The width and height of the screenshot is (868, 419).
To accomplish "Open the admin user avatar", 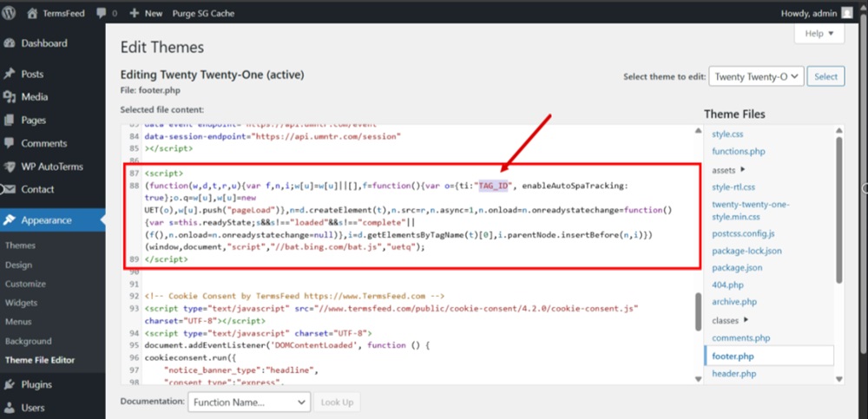I will [846, 13].
